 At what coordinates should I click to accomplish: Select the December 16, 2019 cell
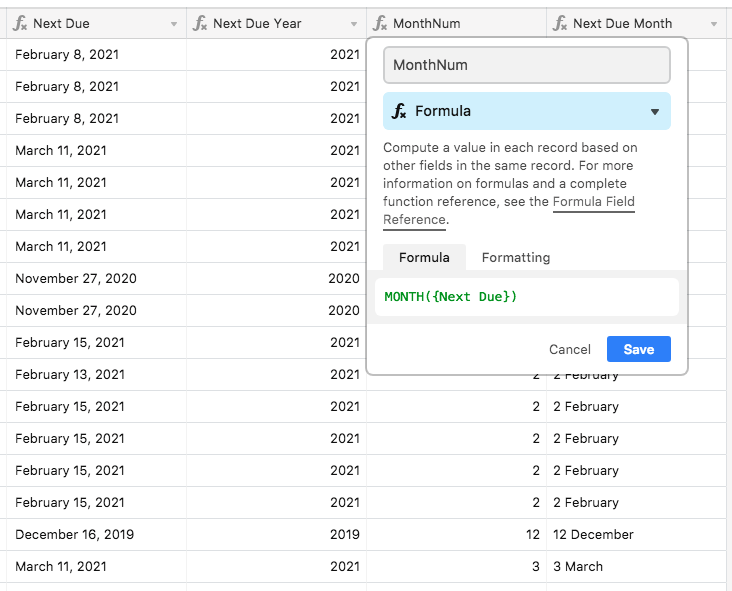coord(96,535)
